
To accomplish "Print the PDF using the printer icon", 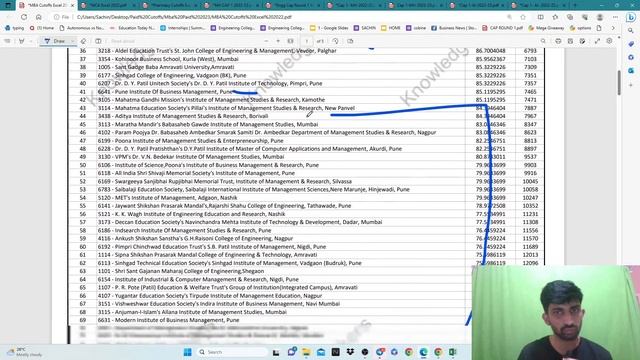I will click(558, 41).
